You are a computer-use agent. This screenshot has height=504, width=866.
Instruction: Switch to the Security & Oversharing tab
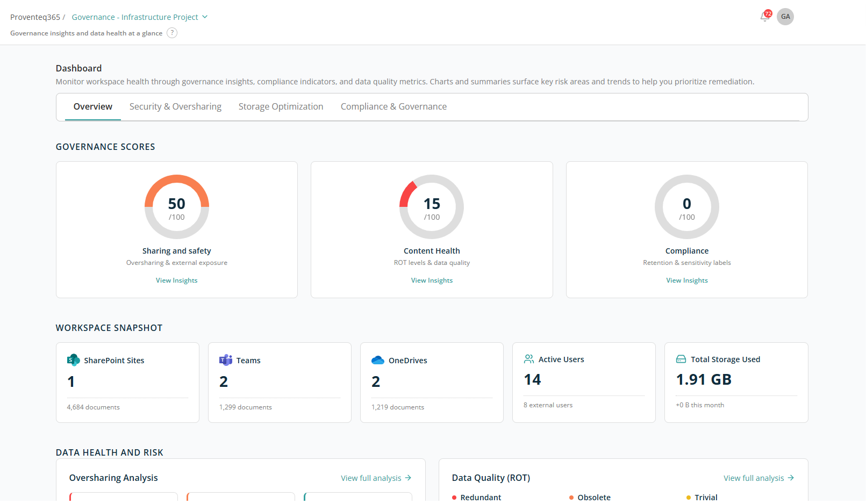175,106
